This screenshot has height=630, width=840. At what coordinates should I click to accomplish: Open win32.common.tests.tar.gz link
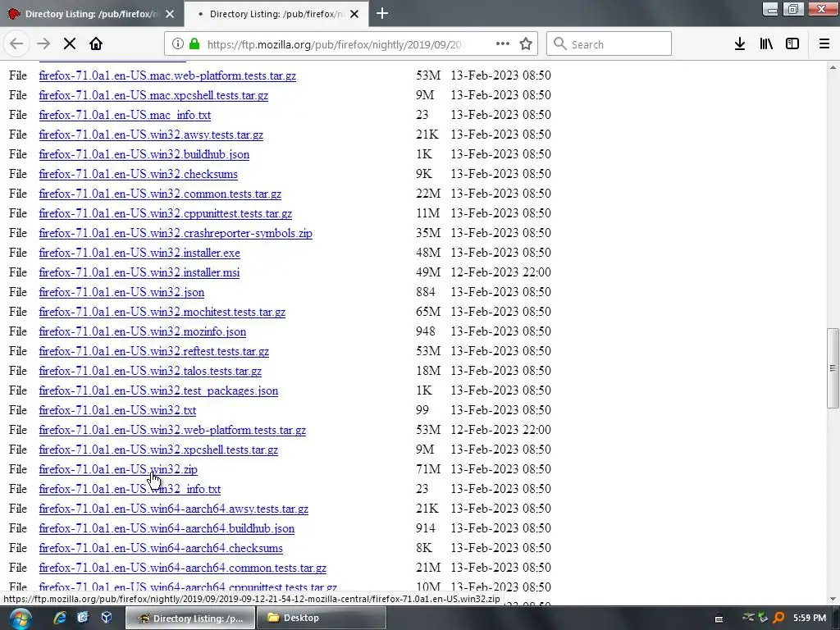tap(160, 194)
